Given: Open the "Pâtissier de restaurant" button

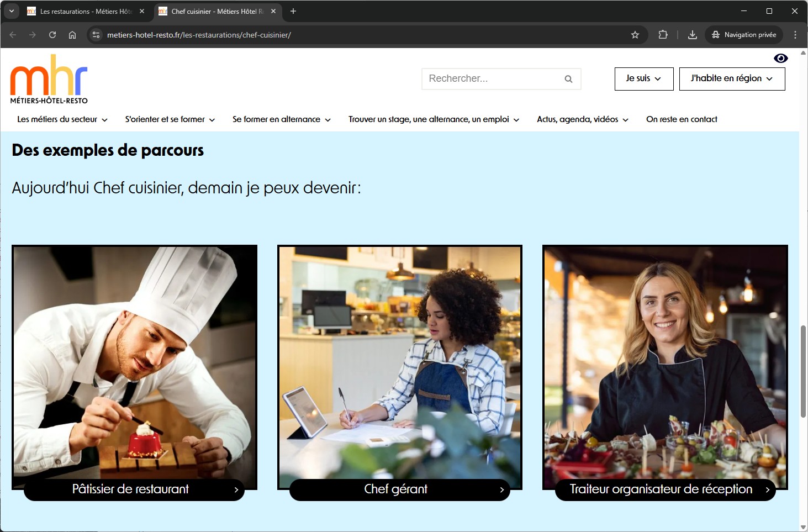Looking at the screenshot, I should 134,489.
